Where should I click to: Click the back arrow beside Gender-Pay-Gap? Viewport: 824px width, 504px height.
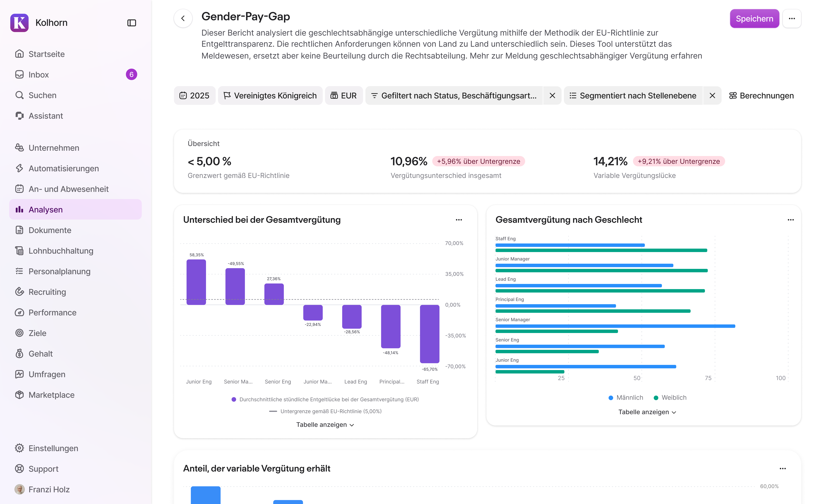click(183, 18)
